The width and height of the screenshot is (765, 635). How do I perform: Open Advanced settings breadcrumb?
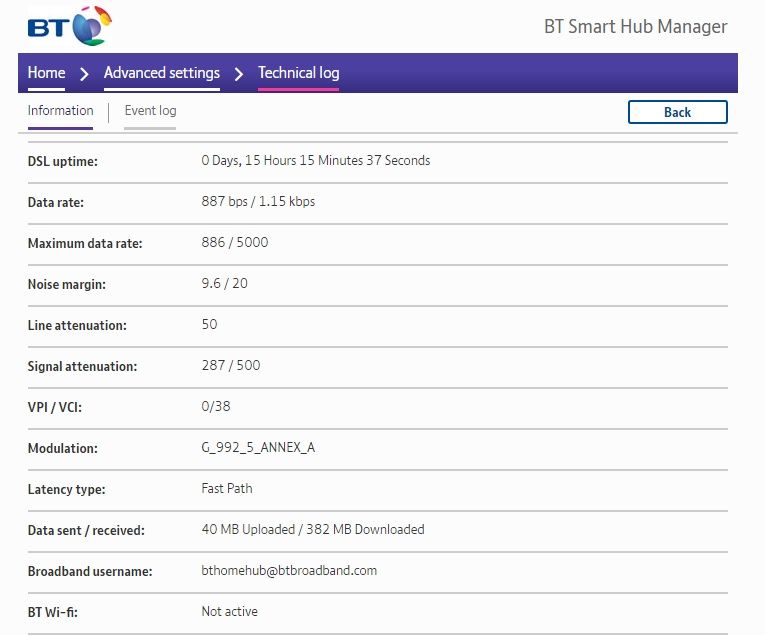161,73
